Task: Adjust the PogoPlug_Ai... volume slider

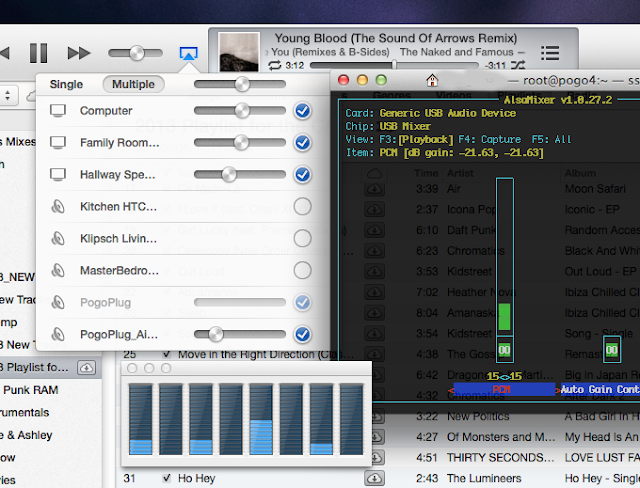Action: coord(240,334)
